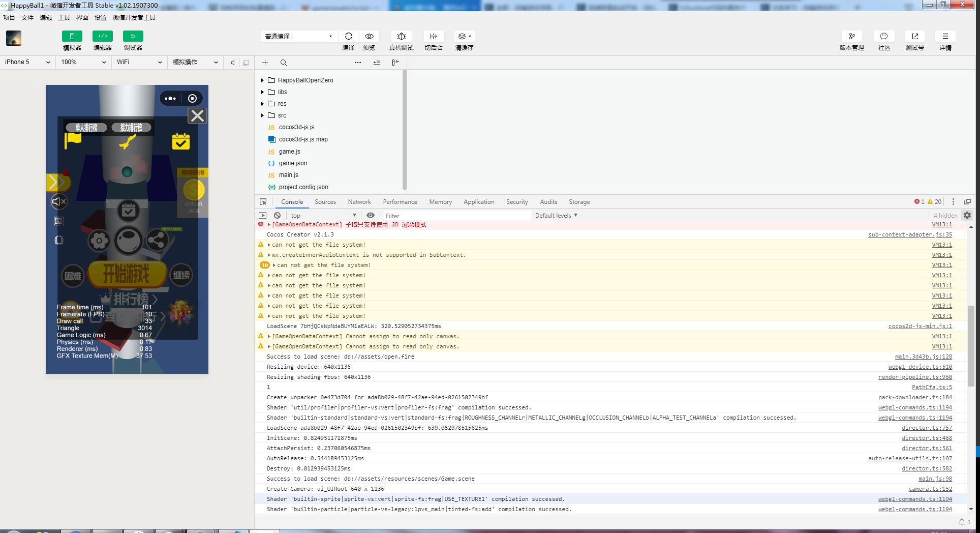Open the 模拟操作 dropdown
This screenshot has height=533, width=980.
195,62
